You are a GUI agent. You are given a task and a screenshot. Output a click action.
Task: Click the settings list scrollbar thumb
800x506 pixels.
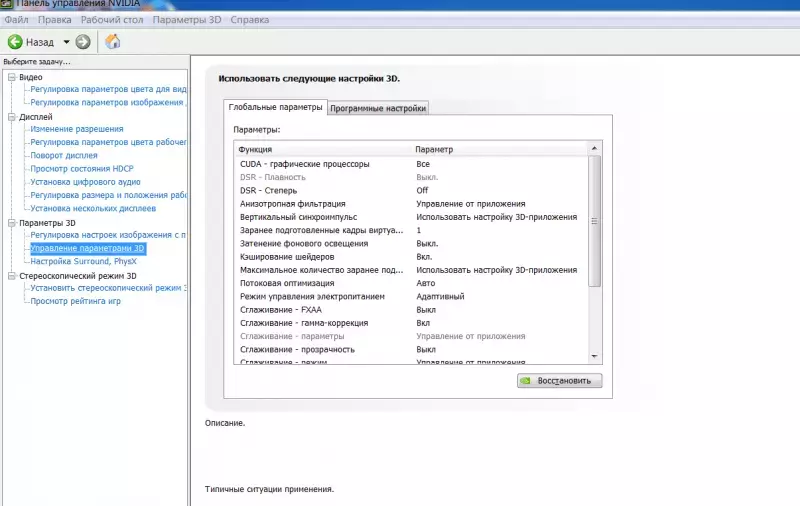tap(594, 221)
